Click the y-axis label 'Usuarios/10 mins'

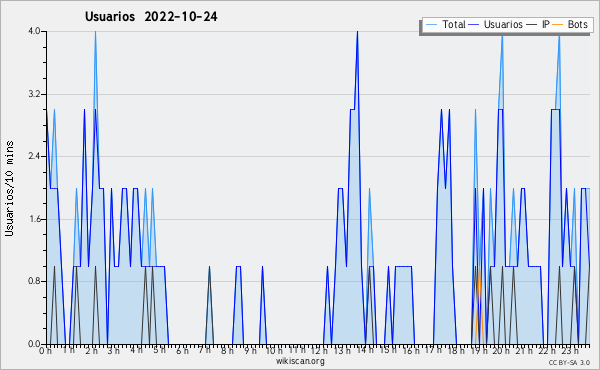[x=9, y=188]
